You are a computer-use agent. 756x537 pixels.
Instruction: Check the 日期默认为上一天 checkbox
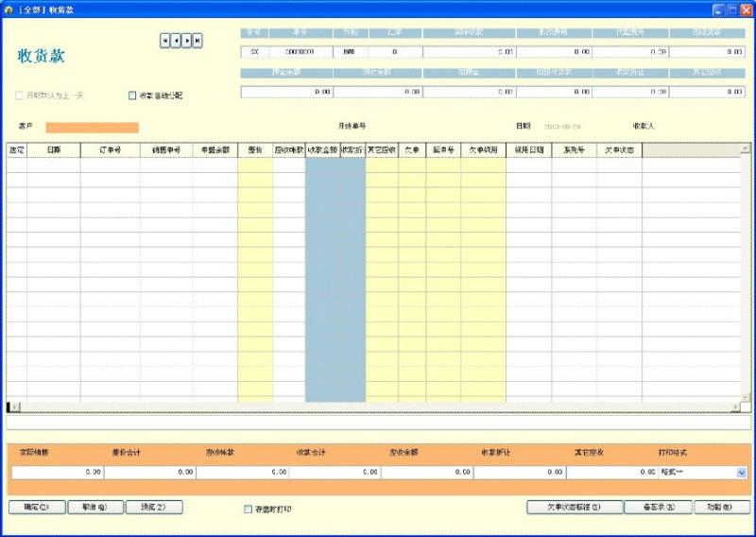(19, 95)
